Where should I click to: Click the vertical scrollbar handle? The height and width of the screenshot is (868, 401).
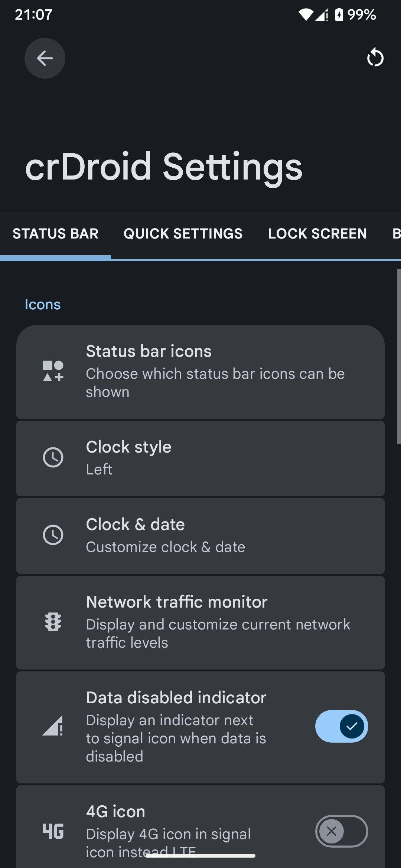click(398, 356)
